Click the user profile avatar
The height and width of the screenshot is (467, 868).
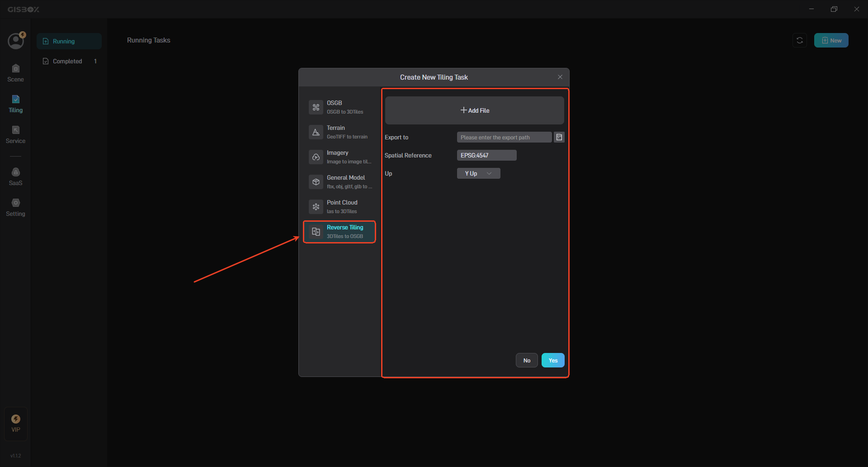click(x=16, y=41)
